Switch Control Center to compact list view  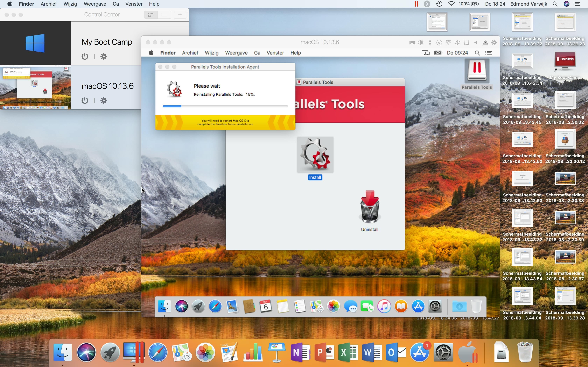[164, 15]
